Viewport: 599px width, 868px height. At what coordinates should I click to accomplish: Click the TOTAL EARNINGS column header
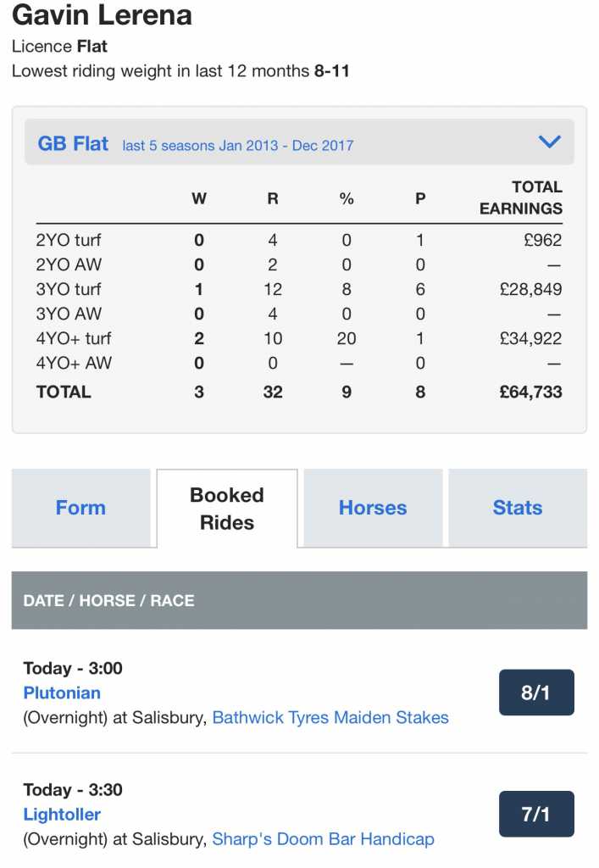tap(521, 198)
